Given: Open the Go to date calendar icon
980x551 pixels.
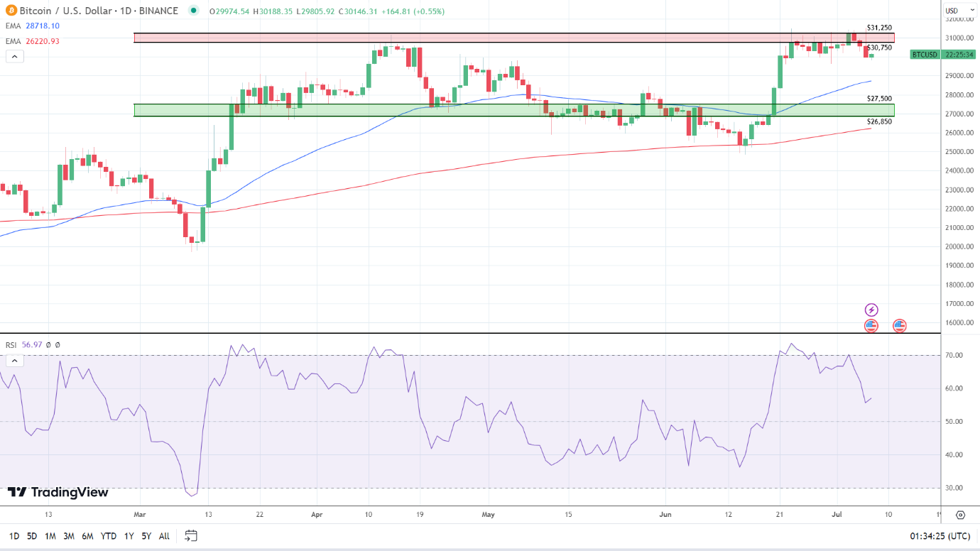Looking at the screenshot, I should 190,535.
